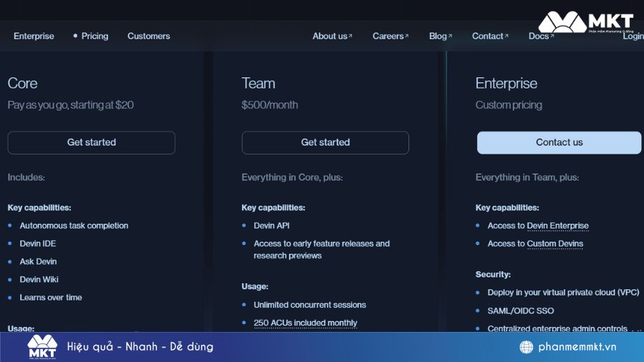Click the 250 ACUs included monthly text

pos(305,323)
